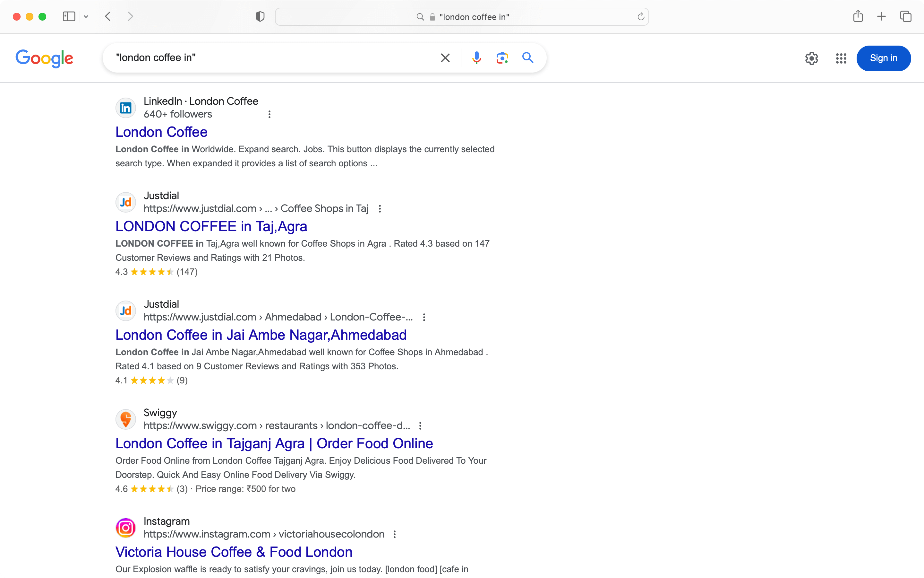Open the London Coffee LinkedIn result
This screenshot has height=578, width=924.
[161, 132]
